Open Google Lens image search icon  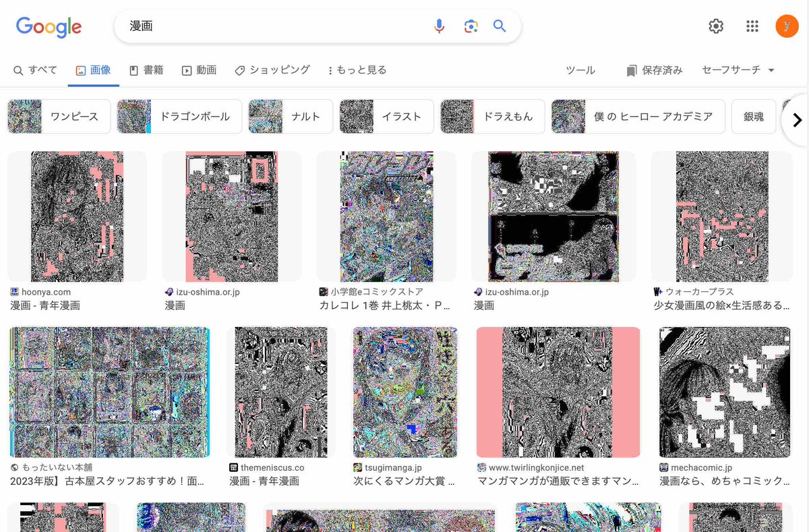pos(471,26)
